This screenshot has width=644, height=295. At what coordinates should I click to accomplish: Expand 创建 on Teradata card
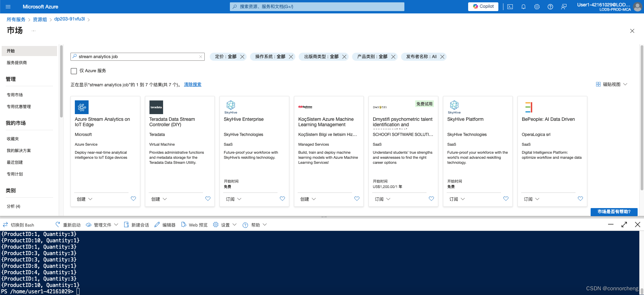point(159,199)
